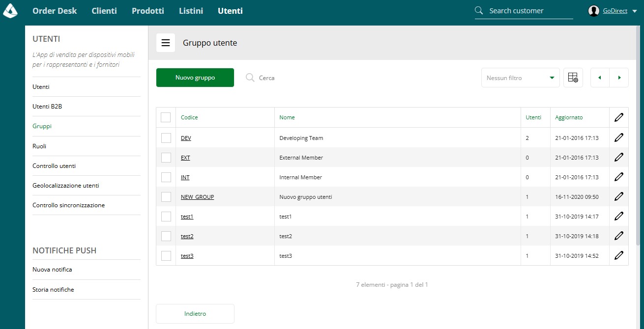Check the box for EXT group row
Viewport: 644px width, 329px height.
(166, 158)
